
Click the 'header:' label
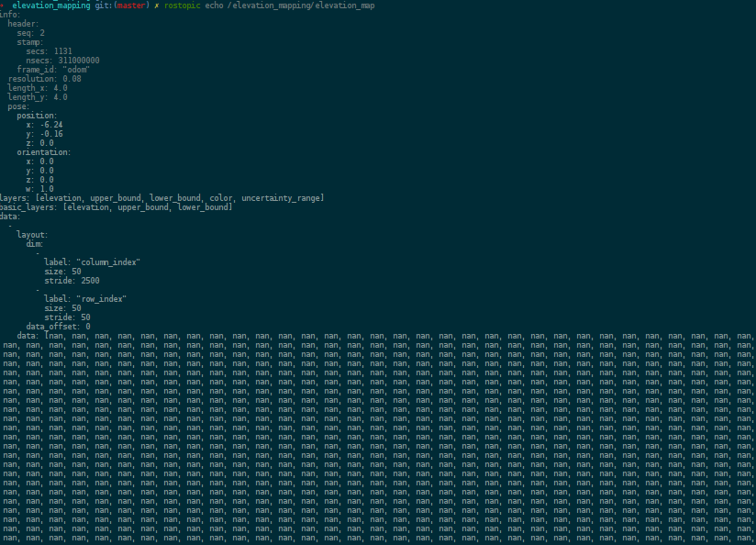(23, 24)
